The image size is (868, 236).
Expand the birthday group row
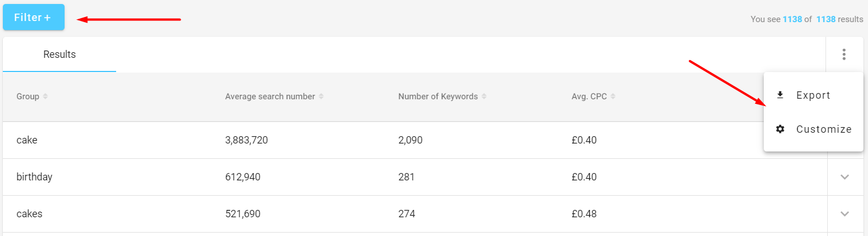click(845, 177)
